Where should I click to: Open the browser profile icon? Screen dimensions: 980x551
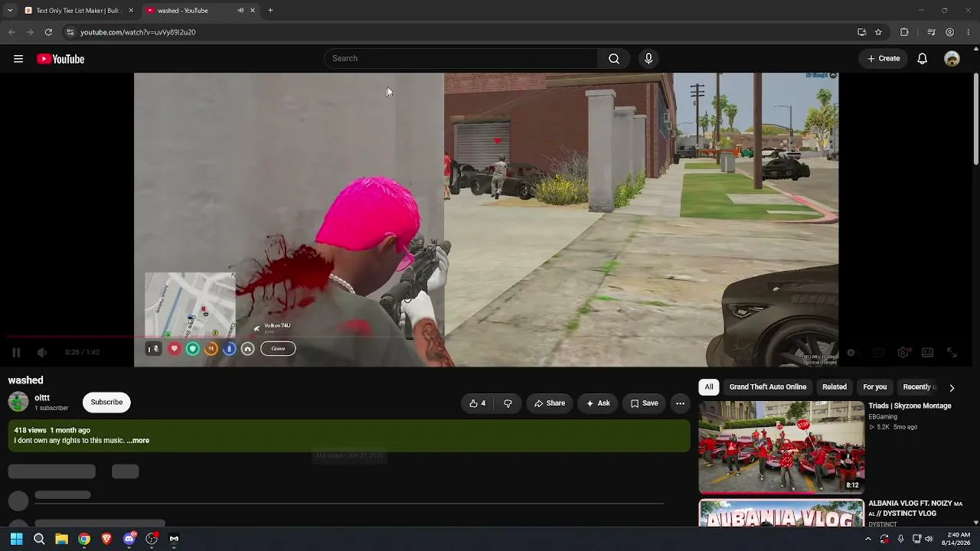click(949, 32)
